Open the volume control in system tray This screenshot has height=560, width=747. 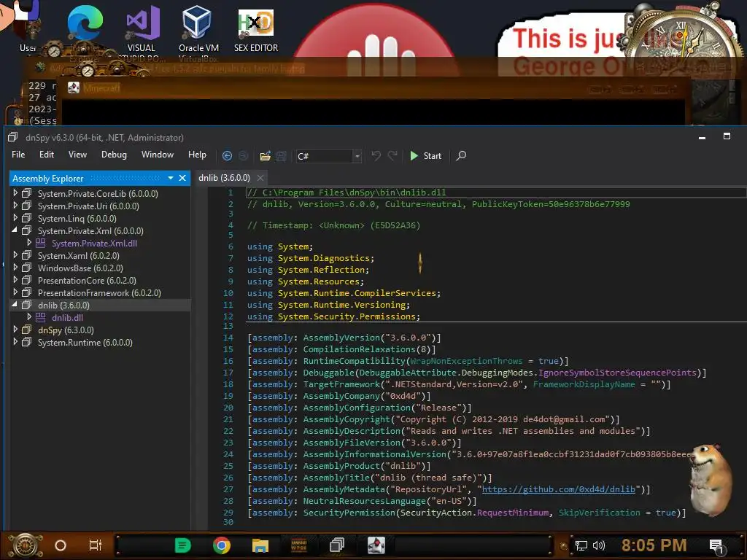pos(598,545)
